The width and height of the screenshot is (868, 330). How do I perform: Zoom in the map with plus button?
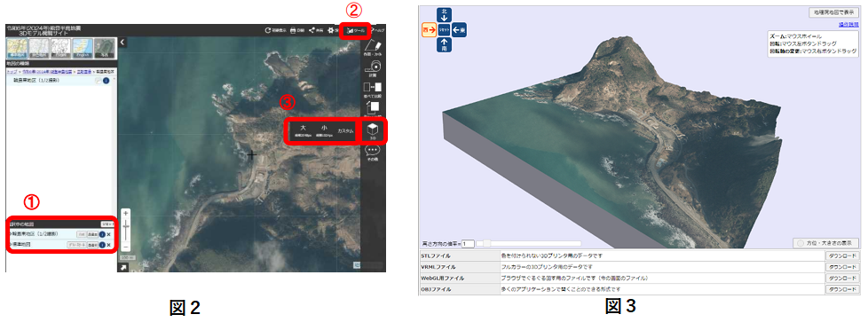[x=126, y=213]
